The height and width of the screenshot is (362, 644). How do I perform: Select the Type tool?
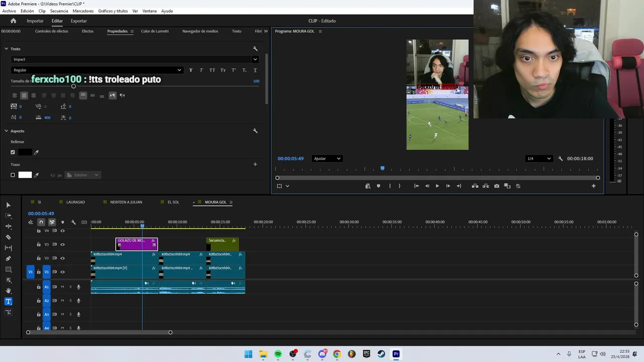tap(8, 302)
